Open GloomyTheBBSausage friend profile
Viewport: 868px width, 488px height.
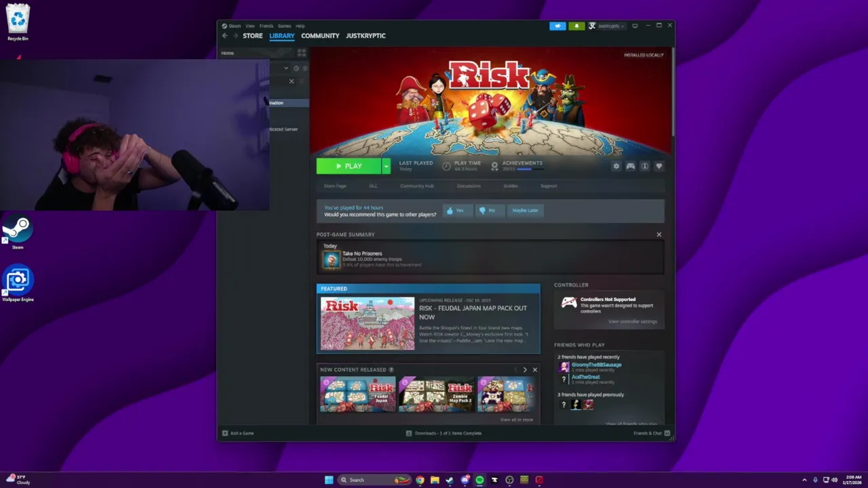coord(596,365)
